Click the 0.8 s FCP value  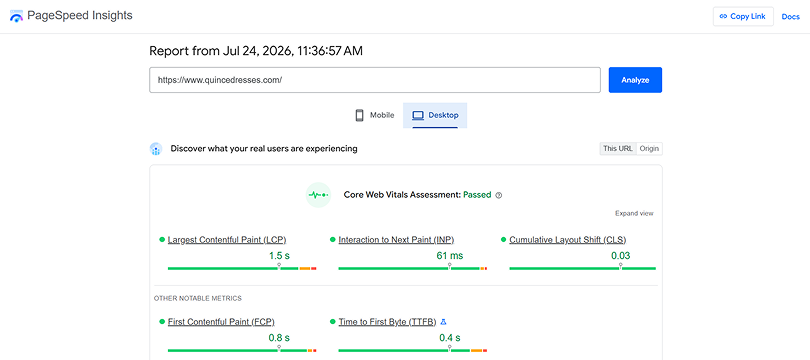point(279,338)
